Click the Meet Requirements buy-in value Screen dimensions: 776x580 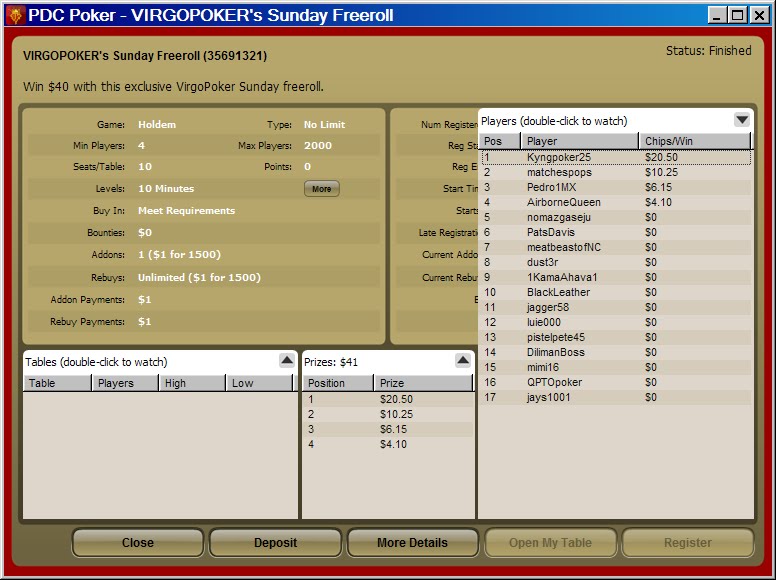pos(187,211)
